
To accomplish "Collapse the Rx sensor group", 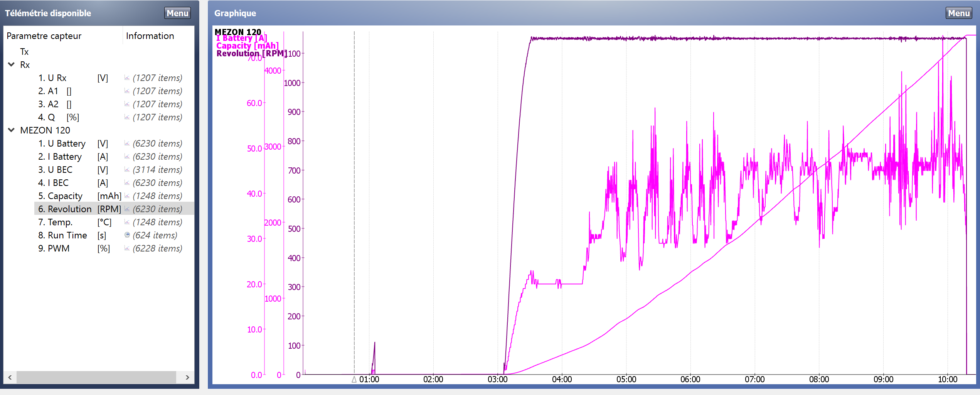I will point(12,65).
